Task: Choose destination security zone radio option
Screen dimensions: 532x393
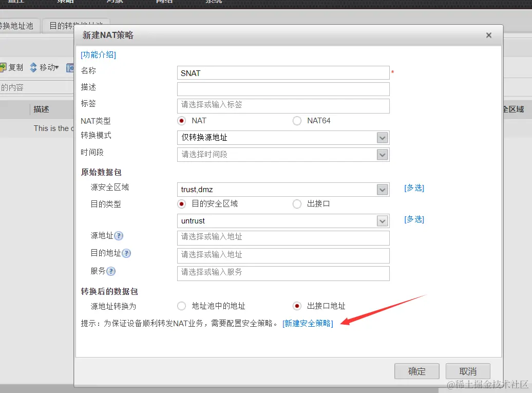Action: [x=181, y=204]
